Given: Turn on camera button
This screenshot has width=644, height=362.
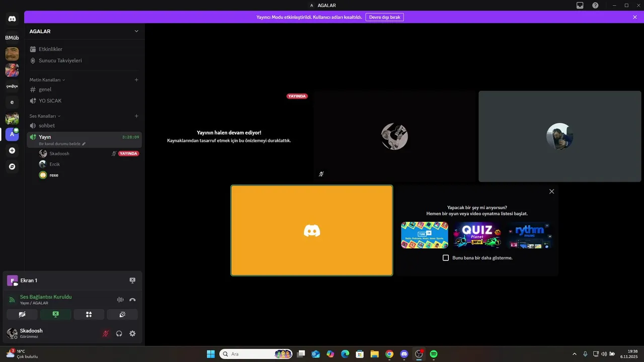Looking at the screenshot, I should [22, 314].
